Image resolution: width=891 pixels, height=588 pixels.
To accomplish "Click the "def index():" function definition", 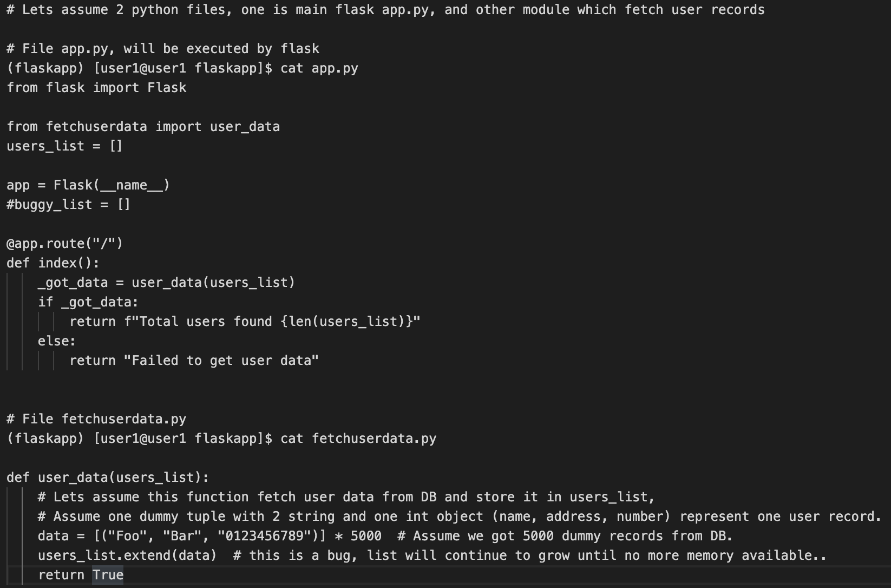I will tap(53, 263).
